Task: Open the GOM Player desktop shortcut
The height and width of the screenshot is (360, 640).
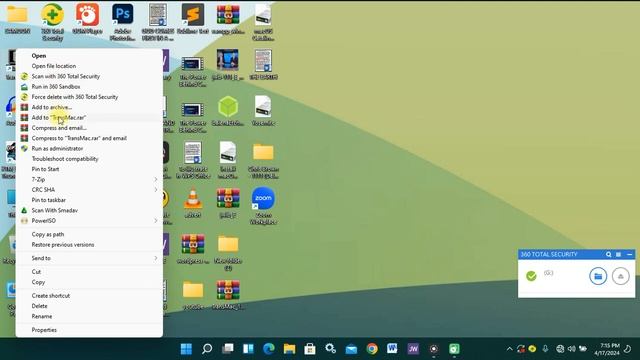Action: tap(87, 18)
